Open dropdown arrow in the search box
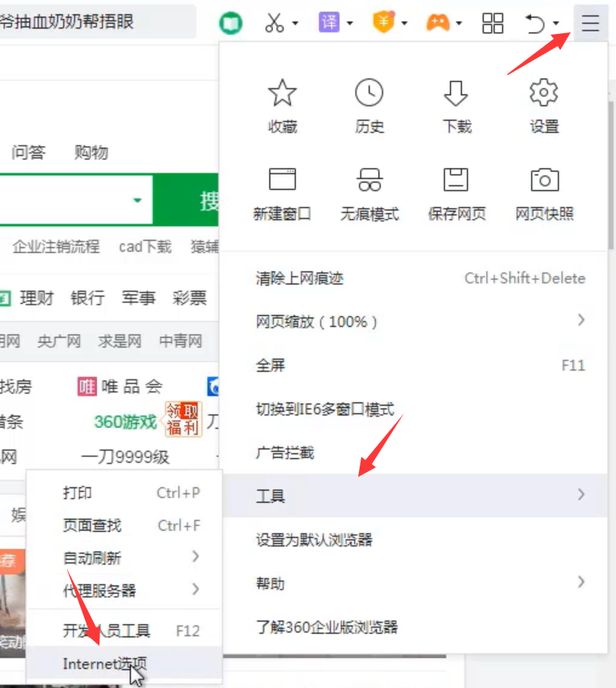The width and height of the screenshot is (616, 688). tap(137, 200)
